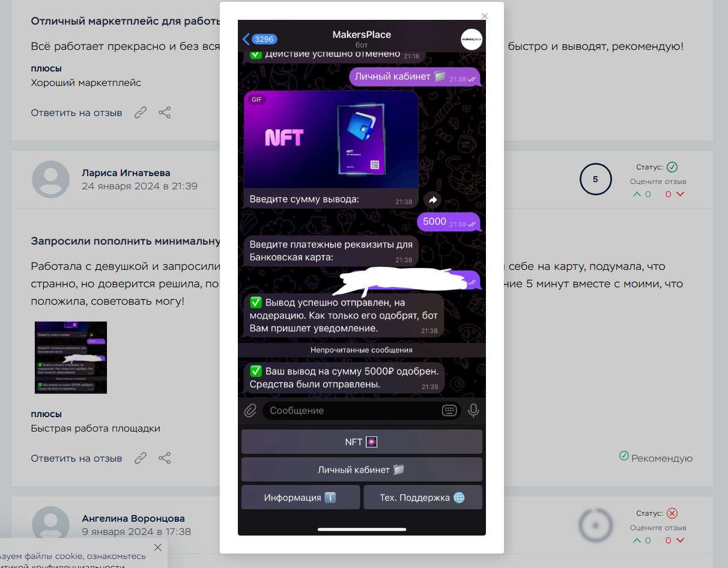Image resolution: width=728 pixels, height=568 pixels.
Task: Click 'Ответить на отзыв' under Лариса's review
Action: click(76, 458)
